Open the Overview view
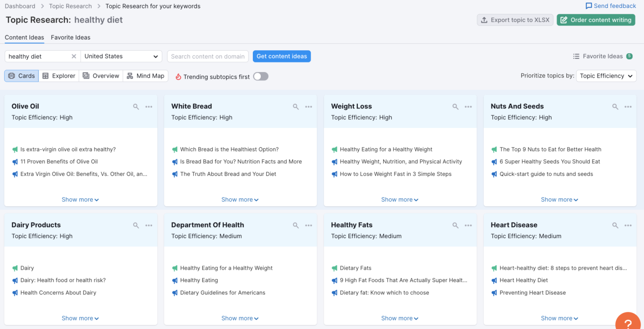Viewport: 644px width, 329px height. click(101, 76)
